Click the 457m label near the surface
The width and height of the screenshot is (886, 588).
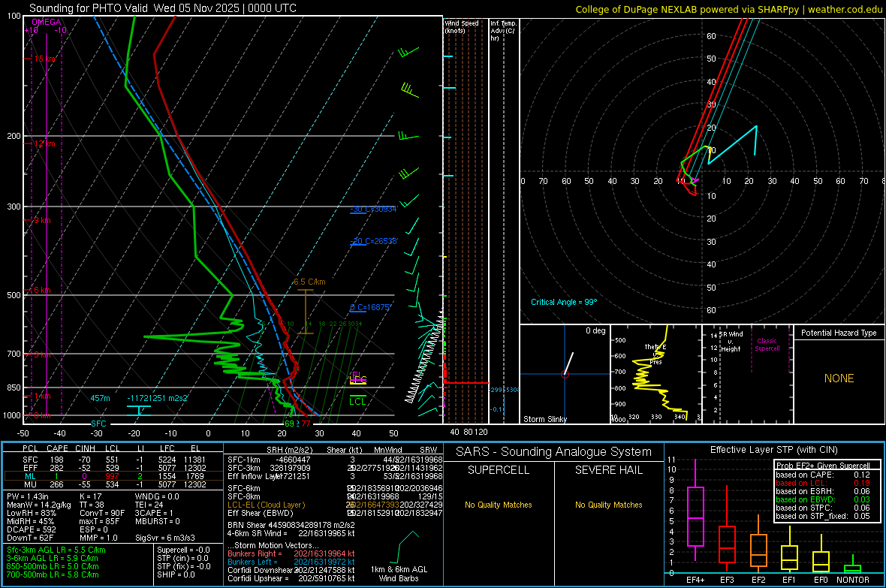click(x=100, y=398)
